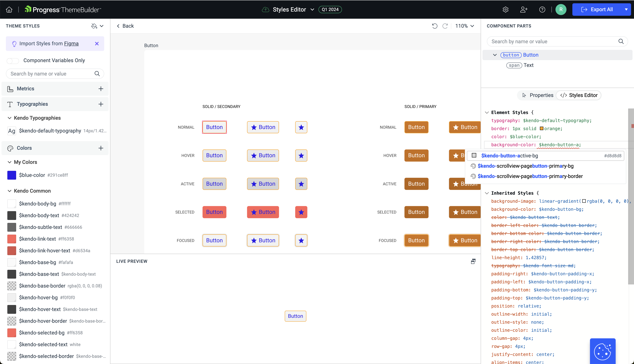This screenshot has height=364, width=634.
Task: Collapse the Element Styles section
Action: point(487,113)
